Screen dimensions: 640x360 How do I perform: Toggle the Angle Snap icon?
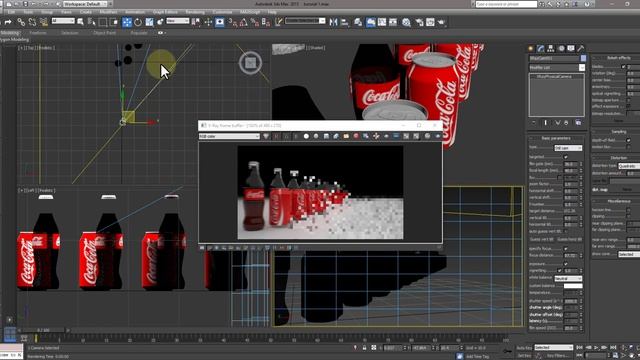(x=244, y=22)
